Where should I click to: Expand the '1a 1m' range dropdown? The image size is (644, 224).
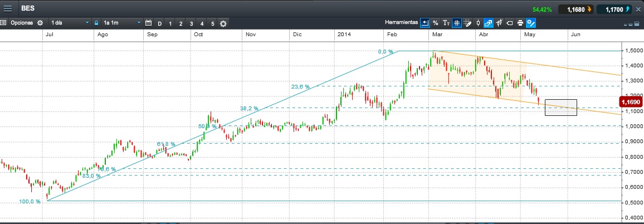tap(122, 23)
